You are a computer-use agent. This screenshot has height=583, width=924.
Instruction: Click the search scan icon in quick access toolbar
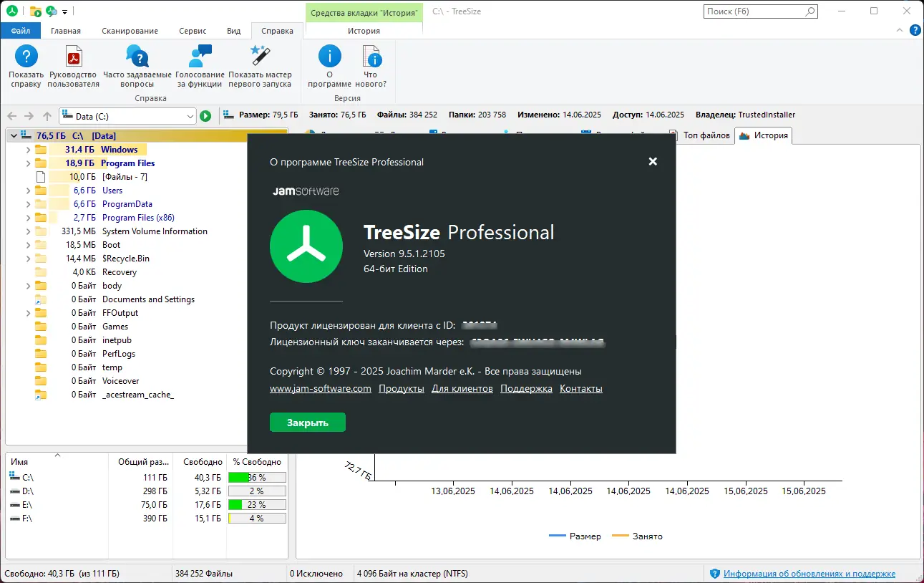point(52,11)
